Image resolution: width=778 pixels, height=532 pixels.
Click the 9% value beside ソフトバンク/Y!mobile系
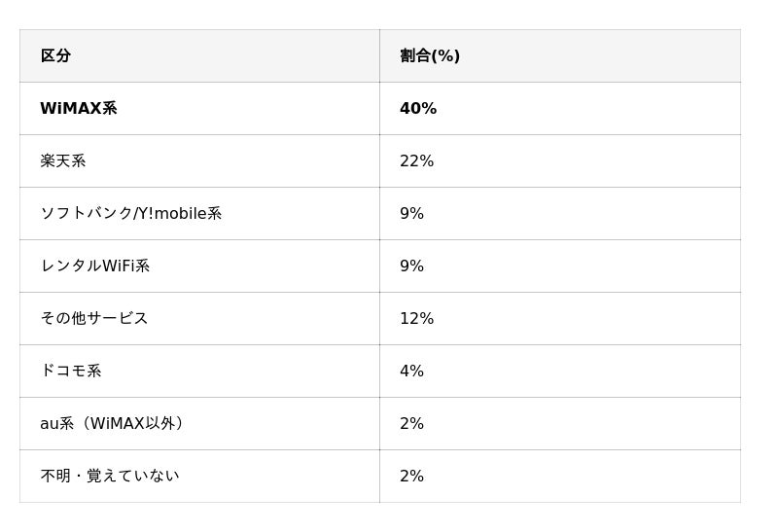[411, 214]
